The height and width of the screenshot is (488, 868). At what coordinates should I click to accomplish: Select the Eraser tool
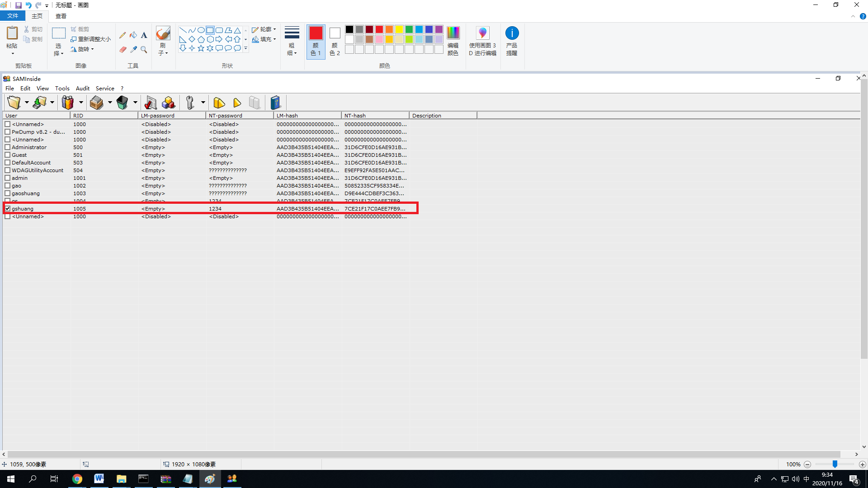tap(123, 49)
